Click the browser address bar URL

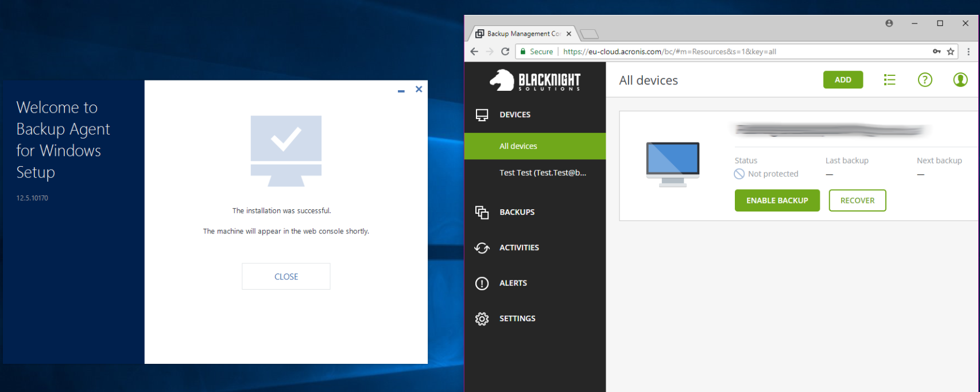pos(669,51)
